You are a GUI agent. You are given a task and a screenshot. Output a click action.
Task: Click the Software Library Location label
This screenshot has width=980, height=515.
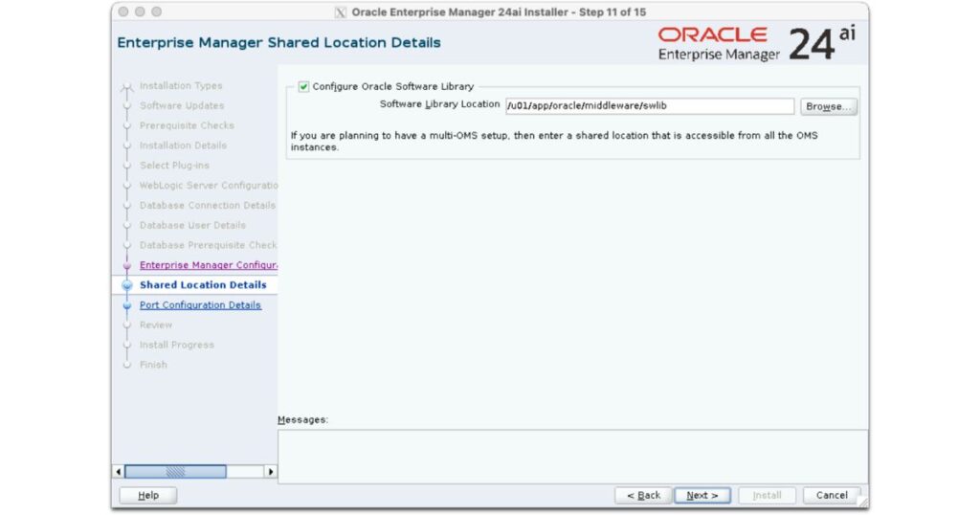tap(440, 104)
